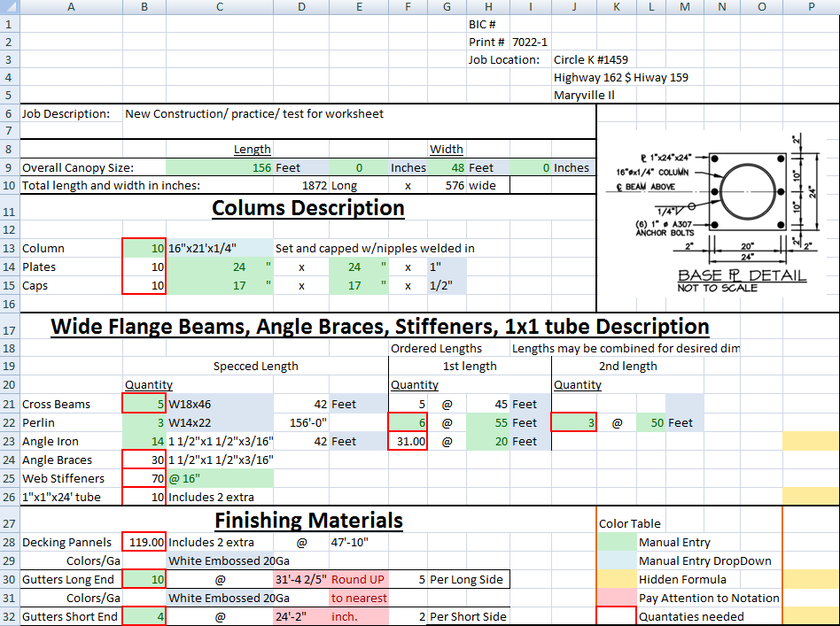840x626 pixels.
Task: Select total width cell 576
Action: 447,185
